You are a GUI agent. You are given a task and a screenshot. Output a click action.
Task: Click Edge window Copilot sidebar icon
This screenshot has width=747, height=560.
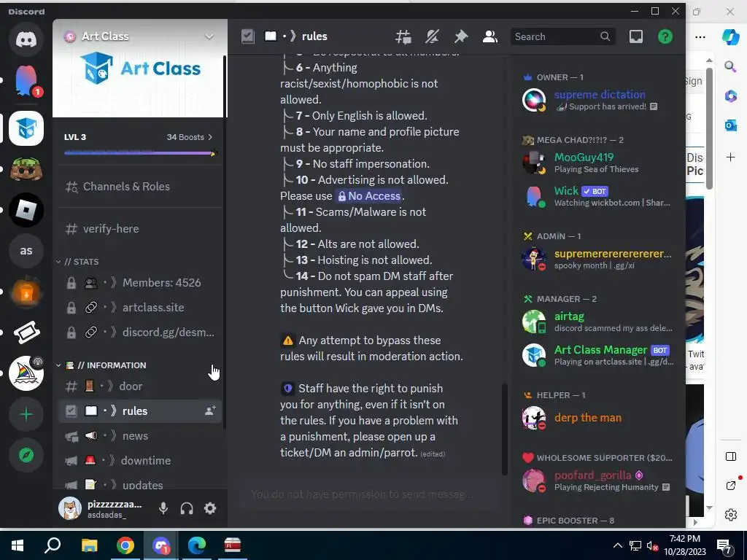[x=730, y=36]
